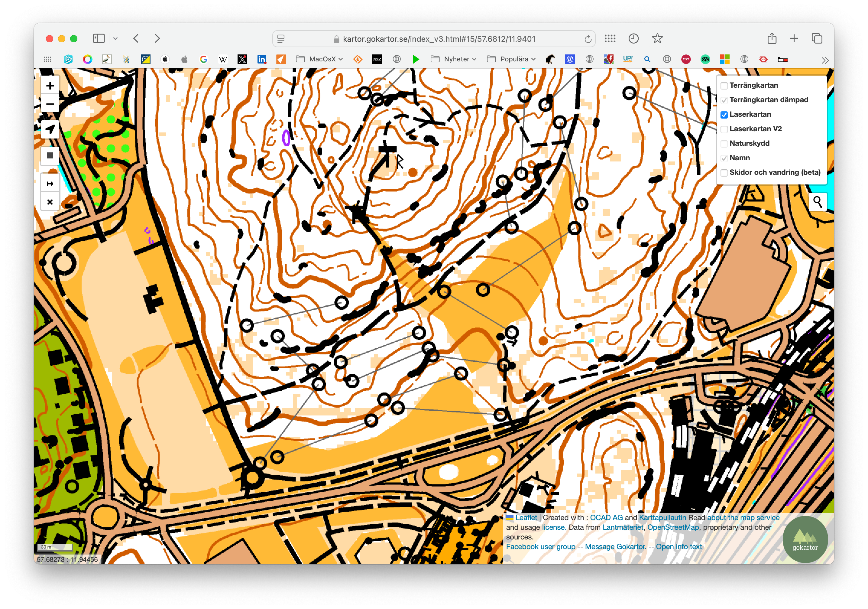This screenshot has height=609, width=868.
Task: Bookmark page with the star icon
Action: click(x=657, y=39)
